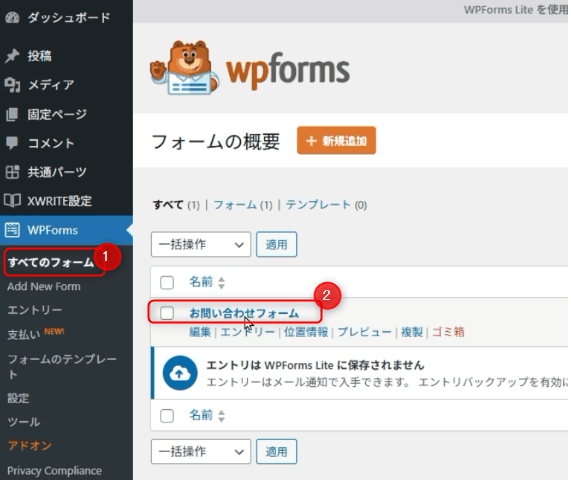Go to すべてのフォーム submenu

(x=51, y=262)
